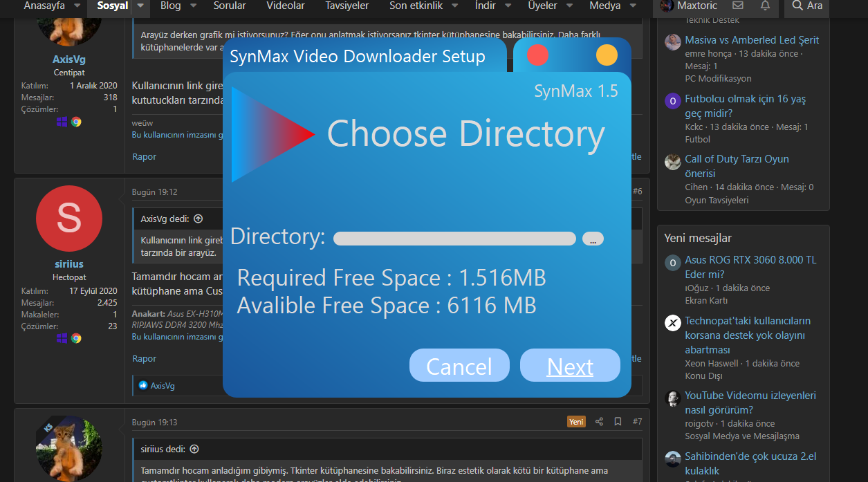
Task: Open AxisVg in the likes list
Action: [x=163, y=386]
